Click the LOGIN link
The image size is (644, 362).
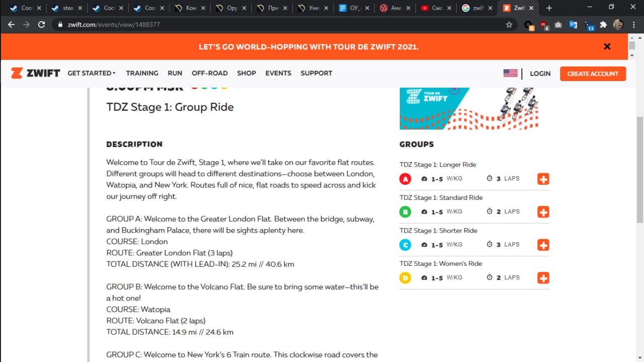(540, 74)
